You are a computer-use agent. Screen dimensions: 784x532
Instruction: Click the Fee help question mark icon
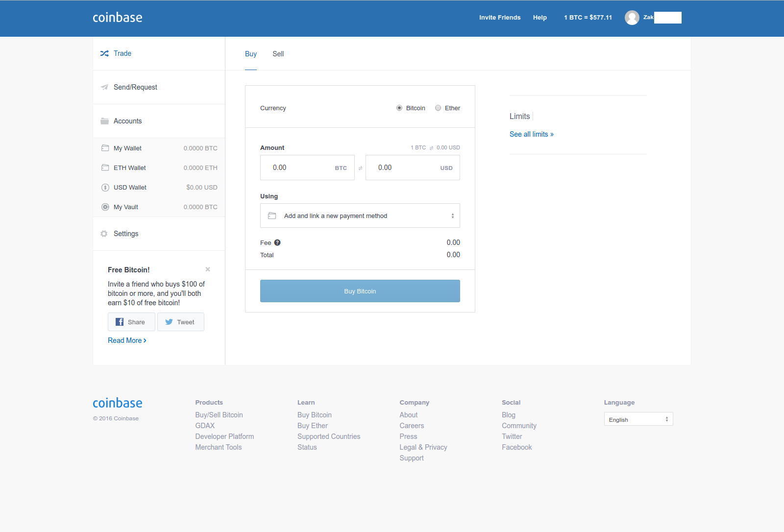pyautogui.click(x=277, y=242)
